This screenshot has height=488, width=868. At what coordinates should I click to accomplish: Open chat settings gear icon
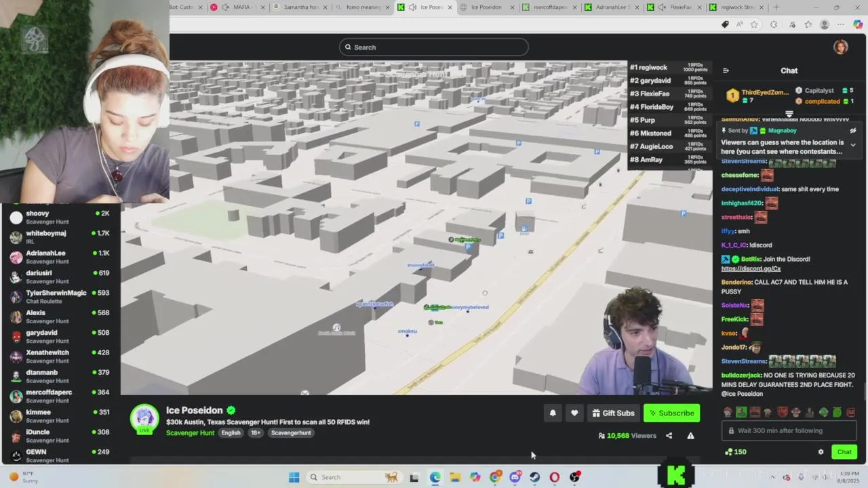point(821,452)
